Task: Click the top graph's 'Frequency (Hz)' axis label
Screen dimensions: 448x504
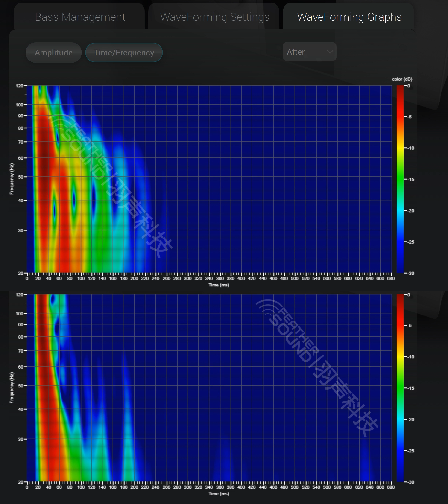Action: (12, 179)
